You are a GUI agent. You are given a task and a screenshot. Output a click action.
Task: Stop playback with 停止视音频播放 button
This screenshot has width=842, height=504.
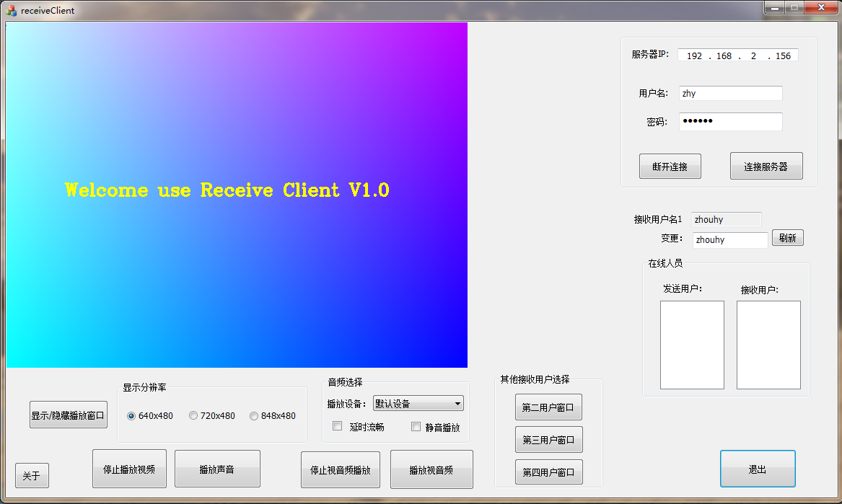coord(340,469)
